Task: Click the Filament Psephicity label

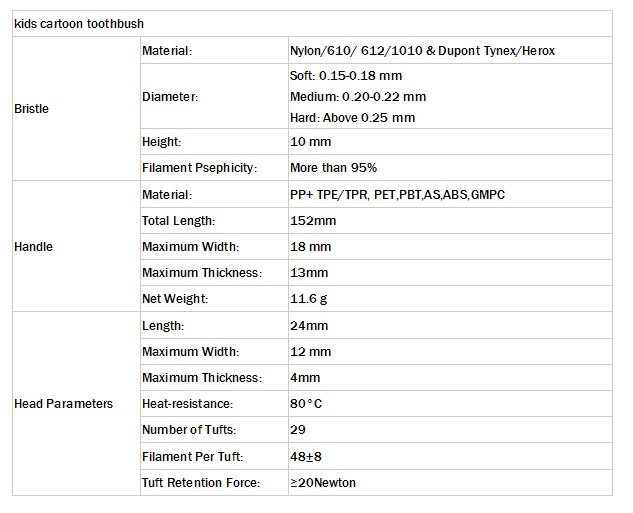Action: [x=199, y=168]
